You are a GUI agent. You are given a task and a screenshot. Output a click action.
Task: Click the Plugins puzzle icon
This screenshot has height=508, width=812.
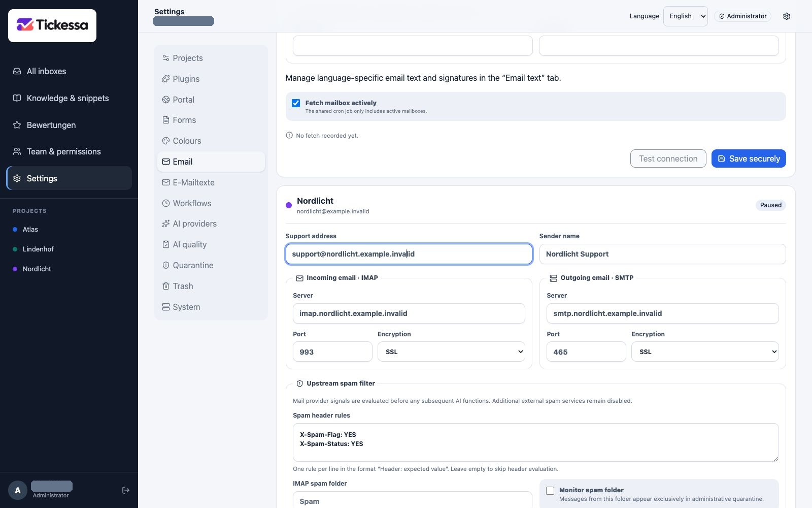click(x=166, y=79)
